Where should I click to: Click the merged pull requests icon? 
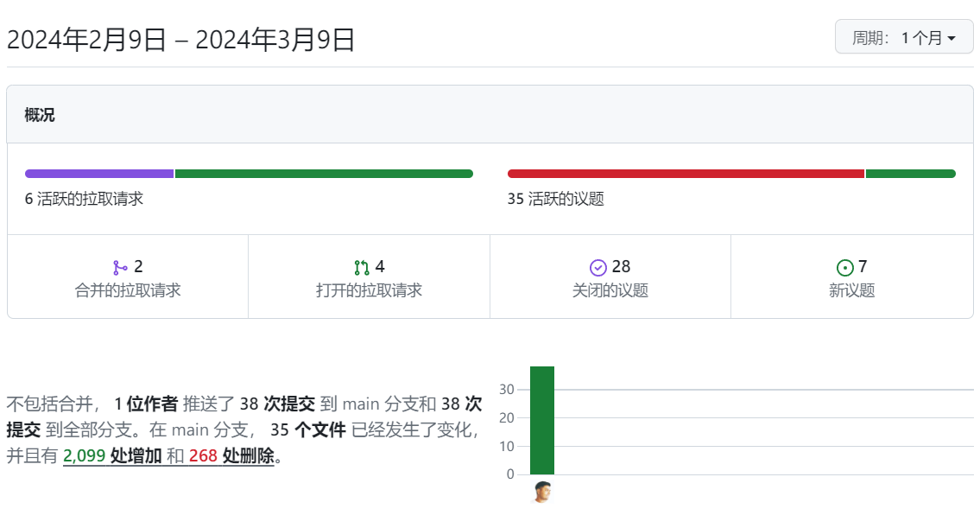121,266
